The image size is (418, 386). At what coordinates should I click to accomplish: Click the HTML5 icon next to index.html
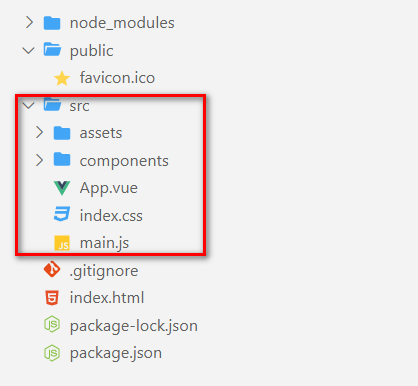point(52,298)
